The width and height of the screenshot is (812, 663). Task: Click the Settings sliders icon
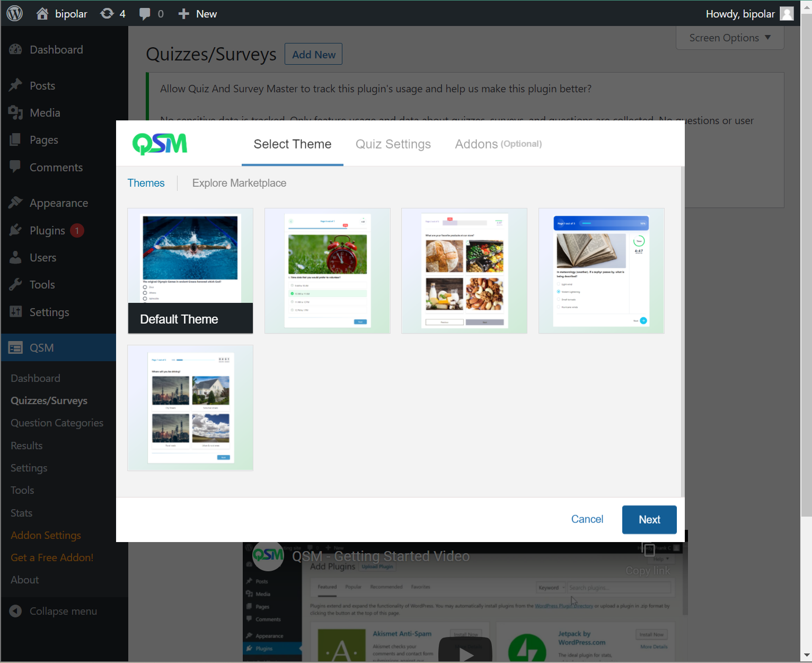16,312
